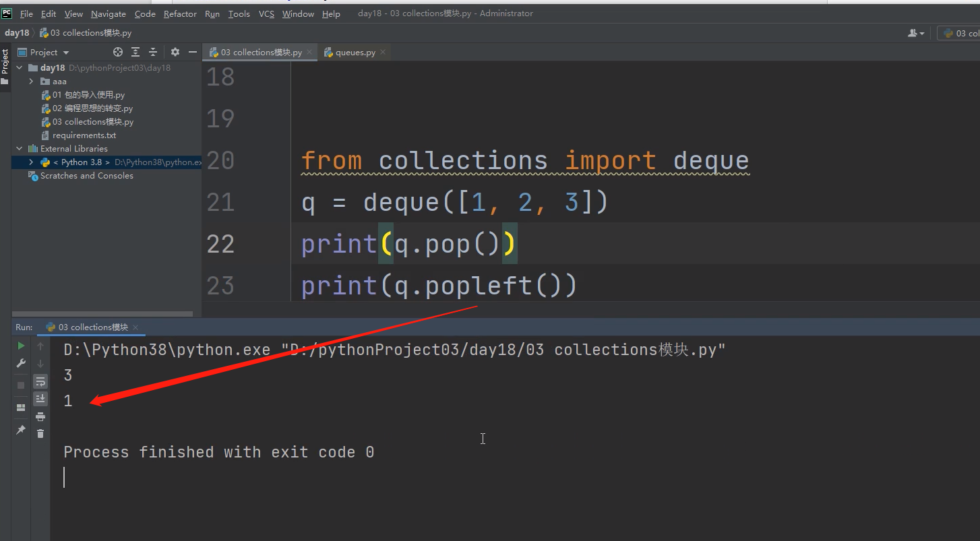The image size is (980, 541).
Task: Open the Refactor menu
Action: [x=180, y=13]
